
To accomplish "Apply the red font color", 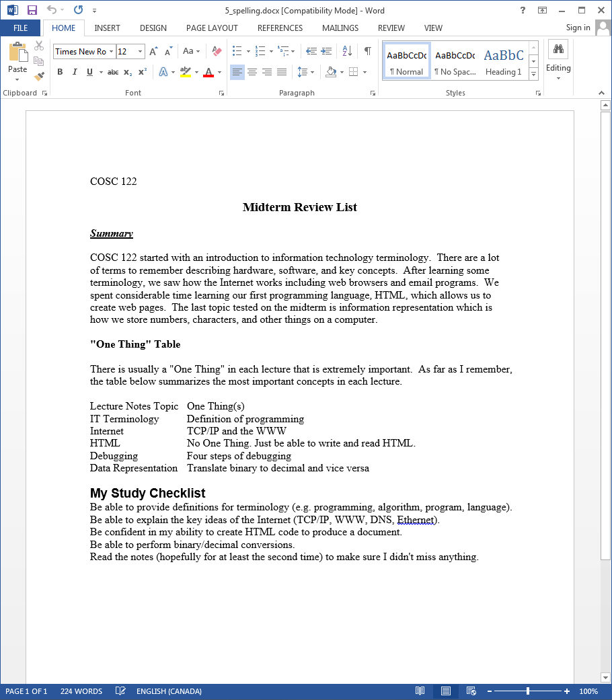I will 208,72.
